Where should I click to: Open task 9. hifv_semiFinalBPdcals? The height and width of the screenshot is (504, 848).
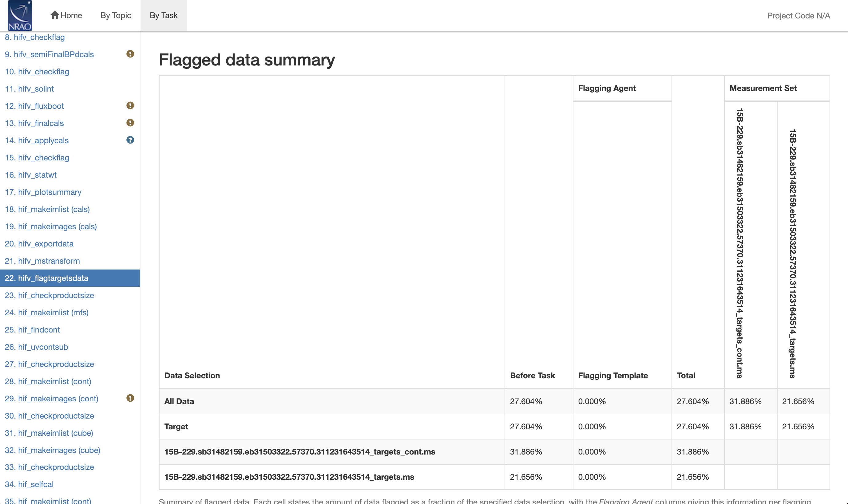click(49, 54)
